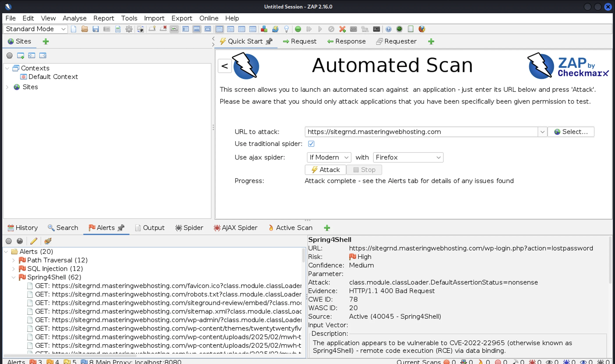Click the green break toggle circle icon
The image size is (615, 364).
pyautogui.click(x=298, y=29)
